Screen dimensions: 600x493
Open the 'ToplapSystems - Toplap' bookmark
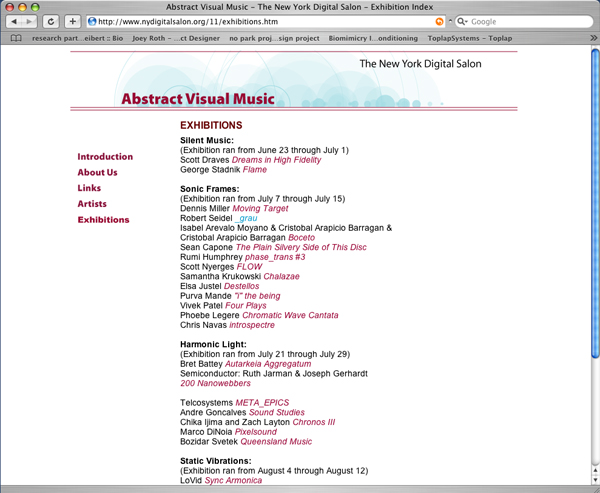(470, 38)
